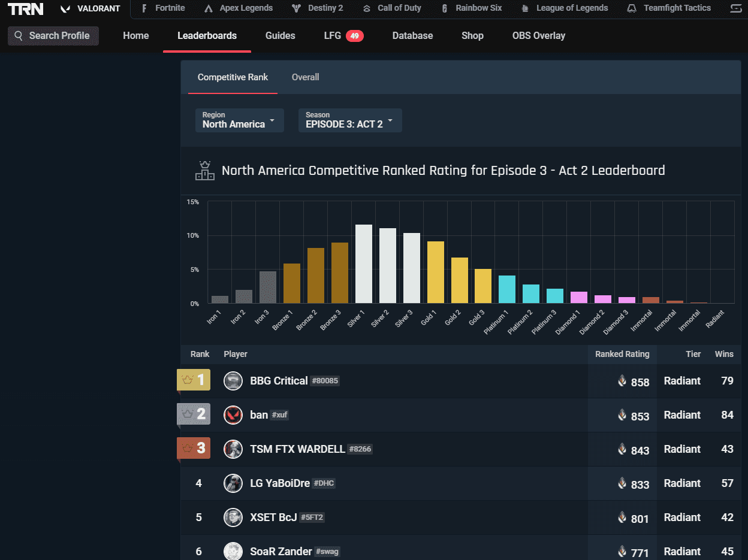This screenshot has height=560, width=748.
Task: Click the VALORANT label in top bar
Action: [x=99, y=8]
